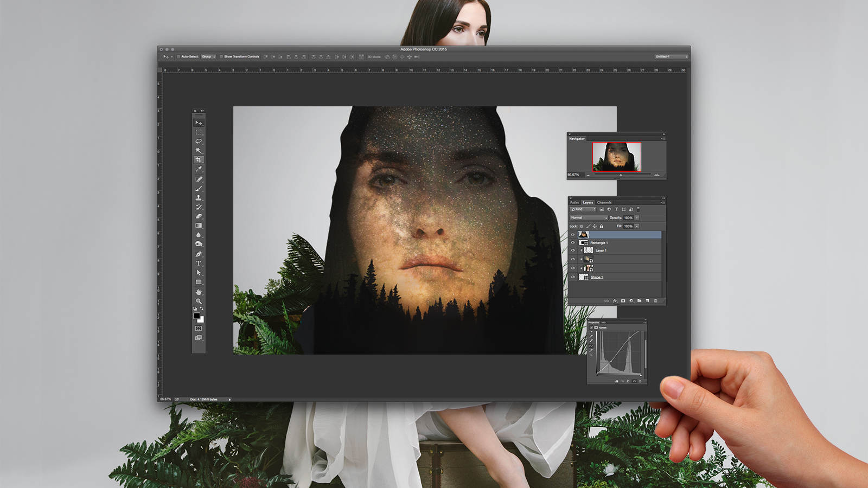Pick the Magic Wand tool
The height and width of the screenshot is (488, 868).
199,151
